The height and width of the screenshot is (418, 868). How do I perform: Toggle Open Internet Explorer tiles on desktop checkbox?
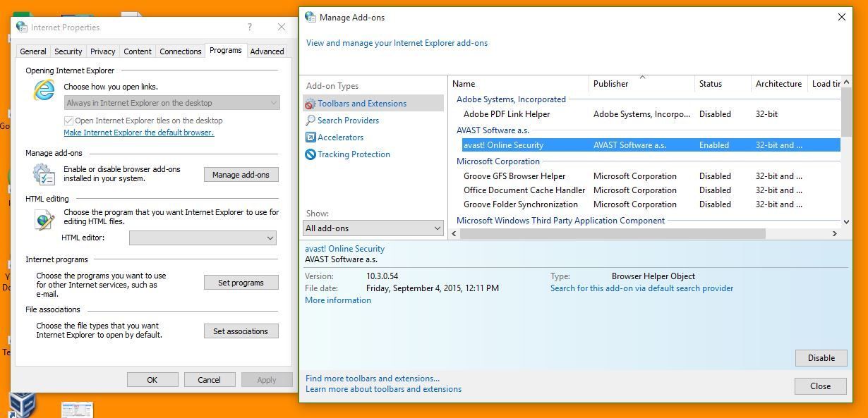pyautogui.click(x=68, y=121)
